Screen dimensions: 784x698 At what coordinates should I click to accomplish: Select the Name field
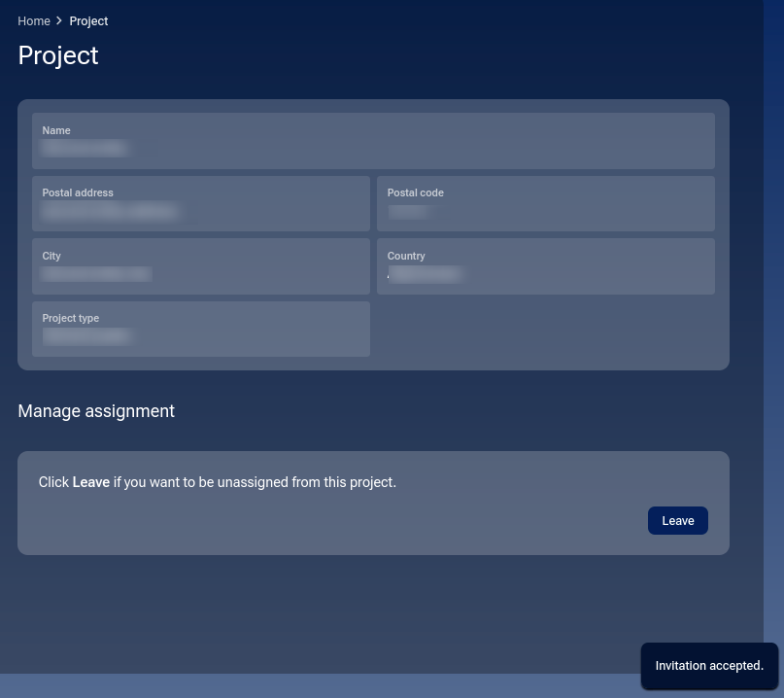tap(373, 141)
